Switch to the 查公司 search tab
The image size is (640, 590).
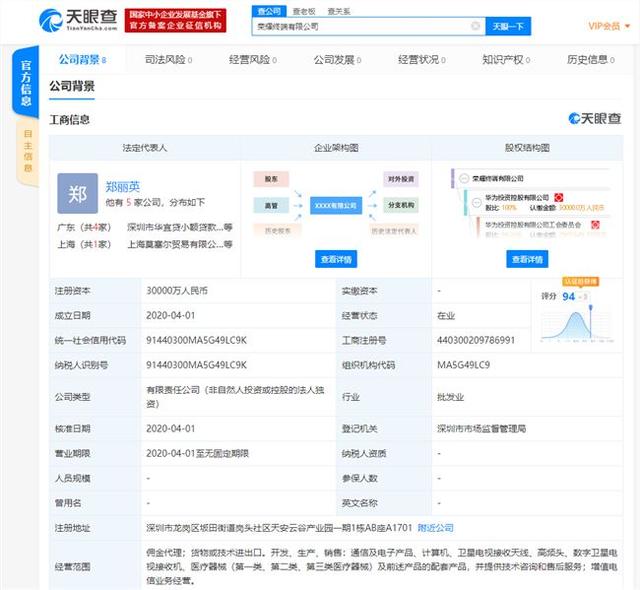(x=269, y=11)
